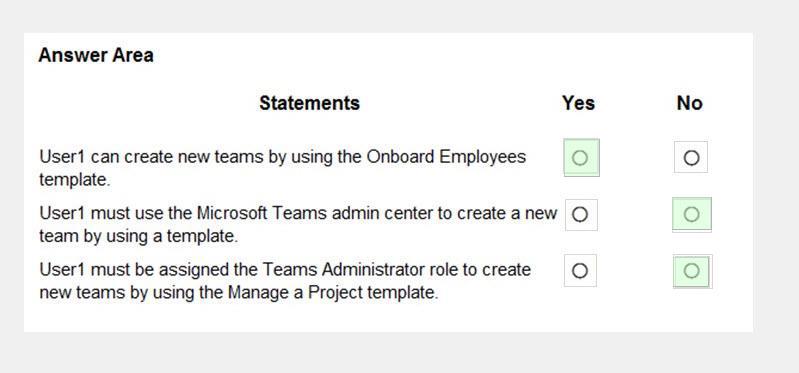Click the 'User1 can create new teams' statement text

pos(282,168)
